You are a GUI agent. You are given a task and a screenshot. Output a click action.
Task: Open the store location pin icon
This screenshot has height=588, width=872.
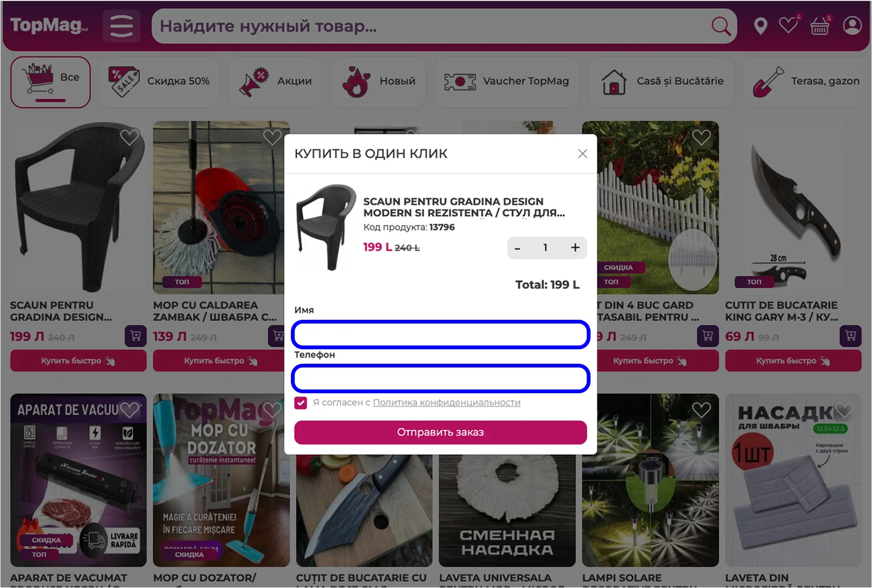pyautogui.click(x=760, y=26)
